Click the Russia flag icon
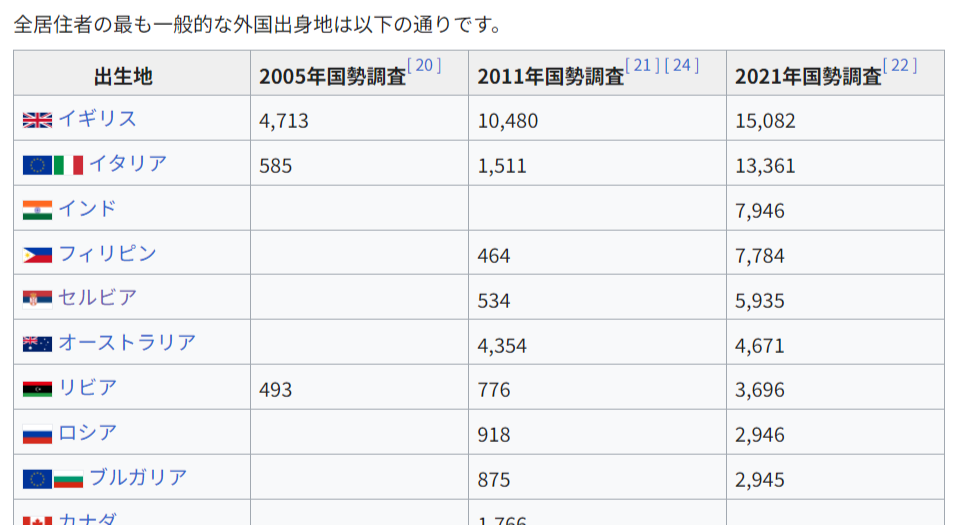 [37, 434]
